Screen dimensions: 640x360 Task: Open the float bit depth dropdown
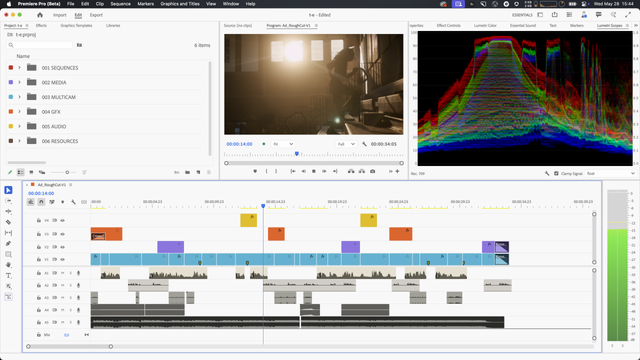[x=611, y=173]
